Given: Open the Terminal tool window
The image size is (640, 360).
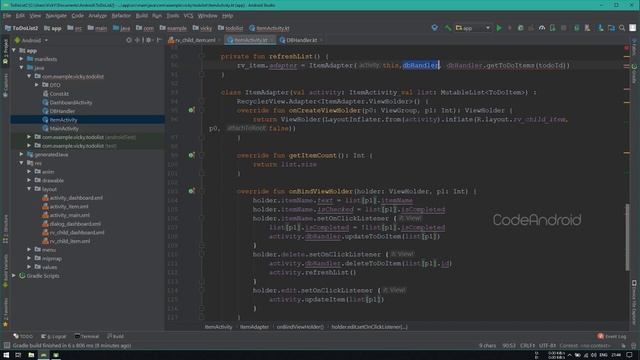Looking at the screenshot, I should 87,336.
